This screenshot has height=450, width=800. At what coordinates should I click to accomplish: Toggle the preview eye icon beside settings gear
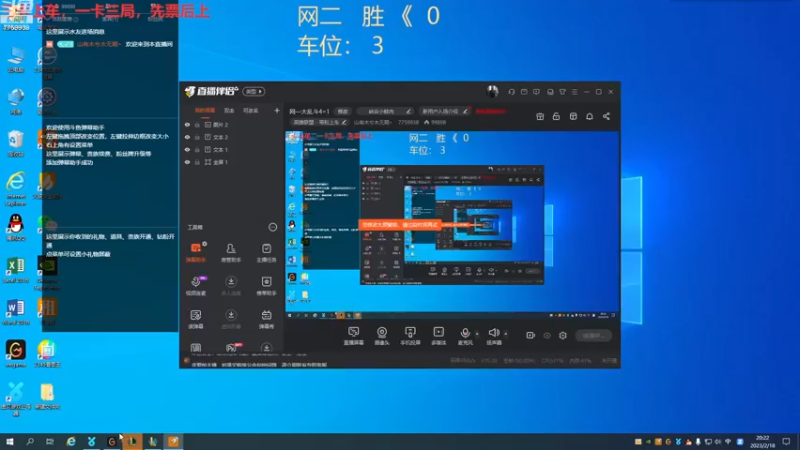tap(547, 335)
